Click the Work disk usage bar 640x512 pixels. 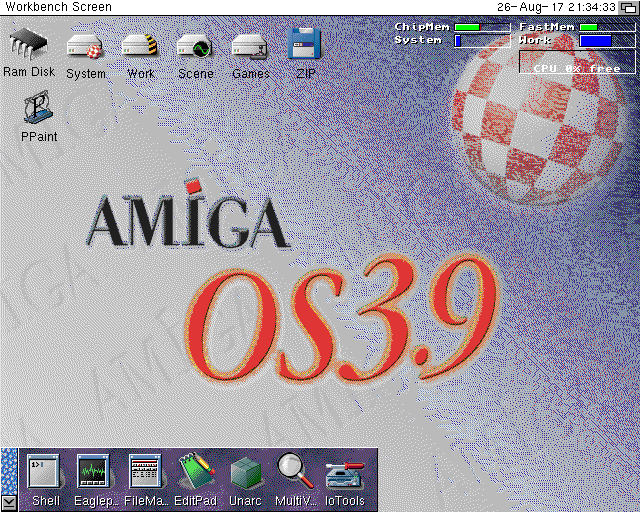tap(594, 41)
